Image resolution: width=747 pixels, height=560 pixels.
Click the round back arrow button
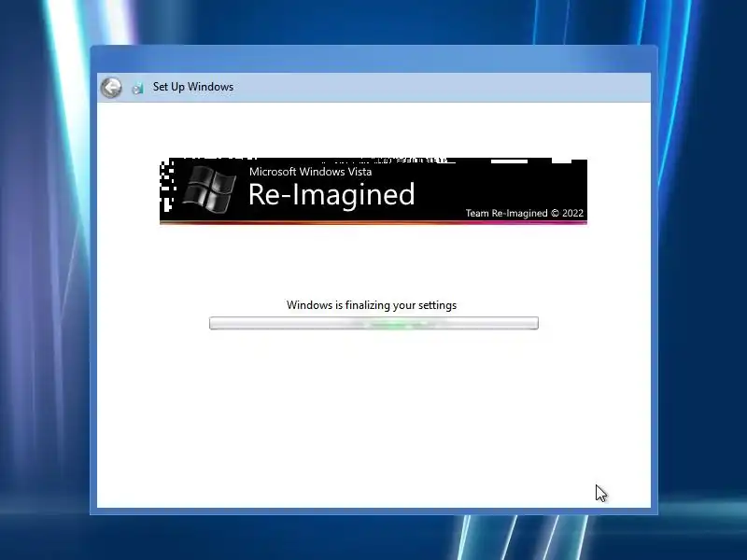(x=111, y=88)
